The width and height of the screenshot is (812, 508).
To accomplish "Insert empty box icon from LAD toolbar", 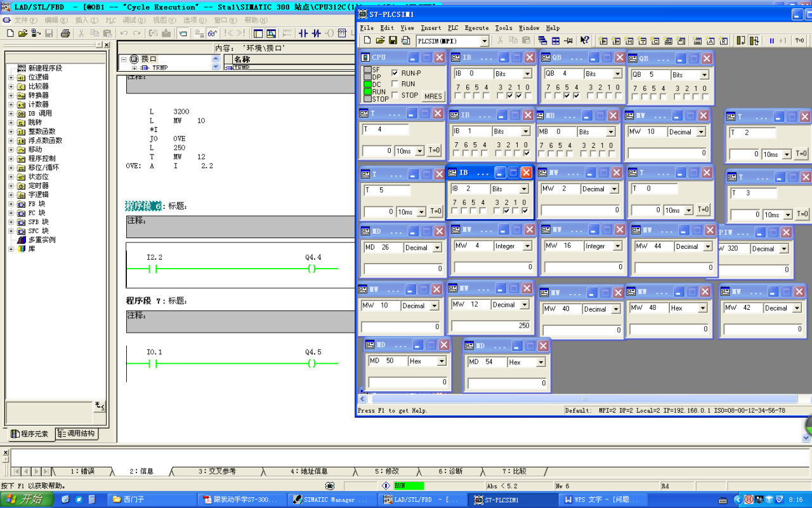I will click(342, 33).
